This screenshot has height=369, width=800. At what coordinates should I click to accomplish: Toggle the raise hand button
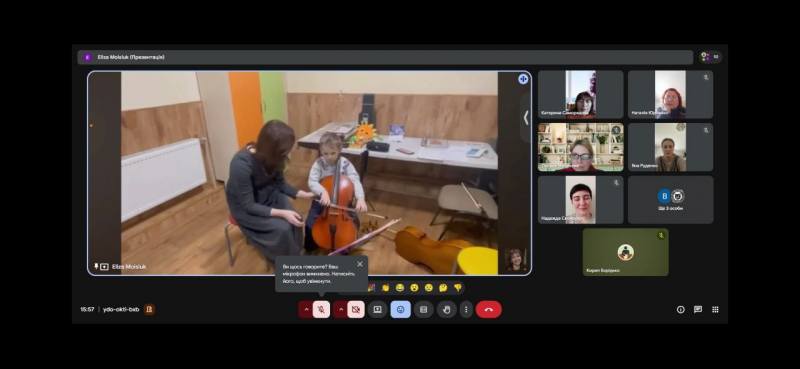click(x=446, y=309)
